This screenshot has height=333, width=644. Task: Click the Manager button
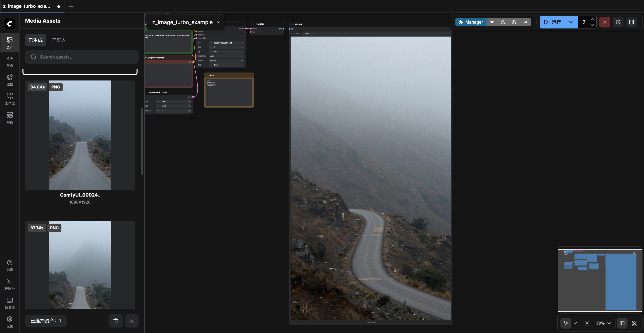(471, 22)
